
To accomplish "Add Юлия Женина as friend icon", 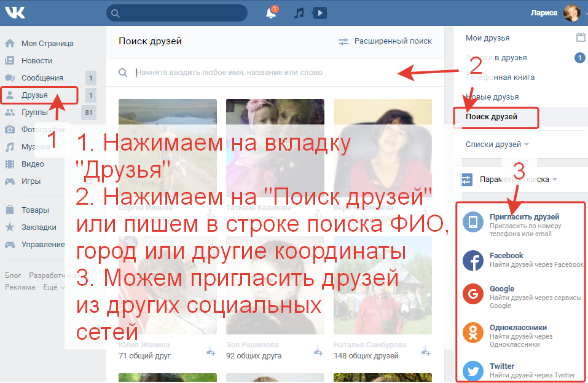I will pos(211,352).
